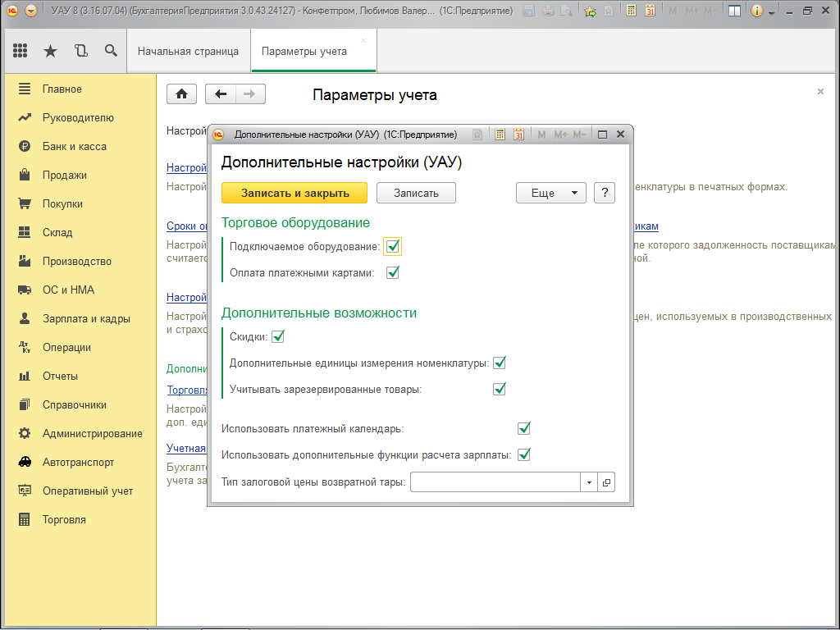Click the home icon button
The height and width of the screenshot is (630, 840).
(181, 94)
